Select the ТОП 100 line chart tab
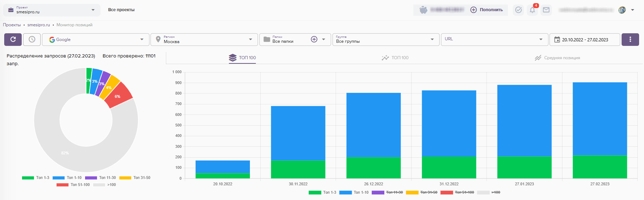This screenshot has width=644, height=200. (395, 58)
